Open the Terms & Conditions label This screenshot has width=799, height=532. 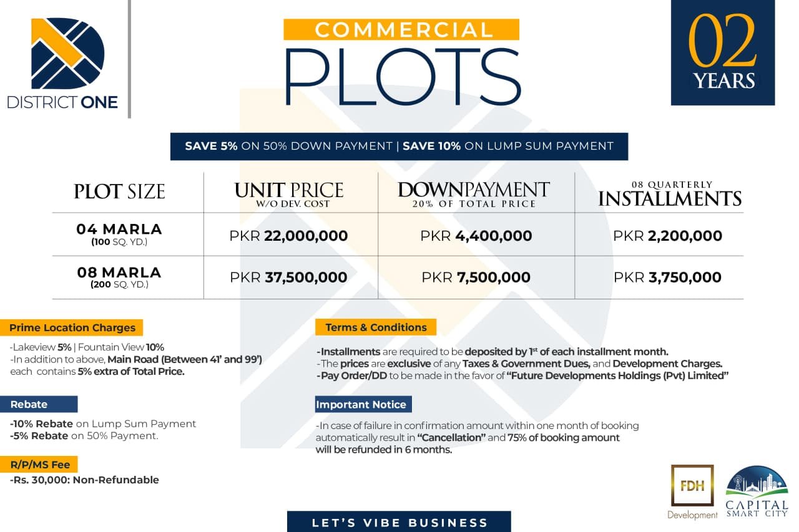[376, 327]
